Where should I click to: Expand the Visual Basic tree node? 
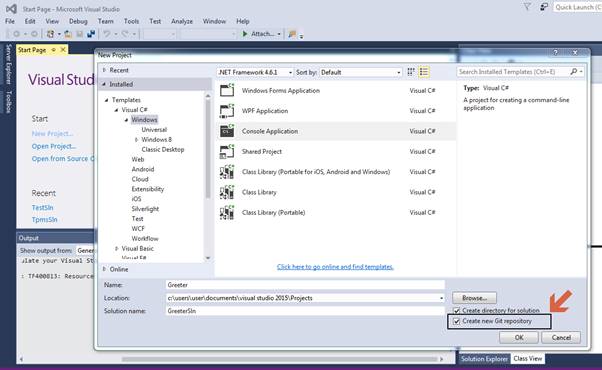[x=116, y=249]
